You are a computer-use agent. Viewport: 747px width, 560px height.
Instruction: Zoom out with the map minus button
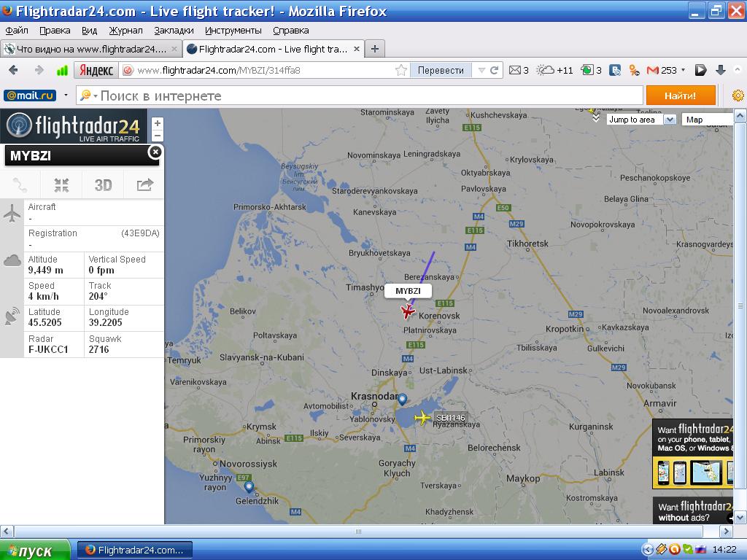pyautogui.click(x=158, y=136)
